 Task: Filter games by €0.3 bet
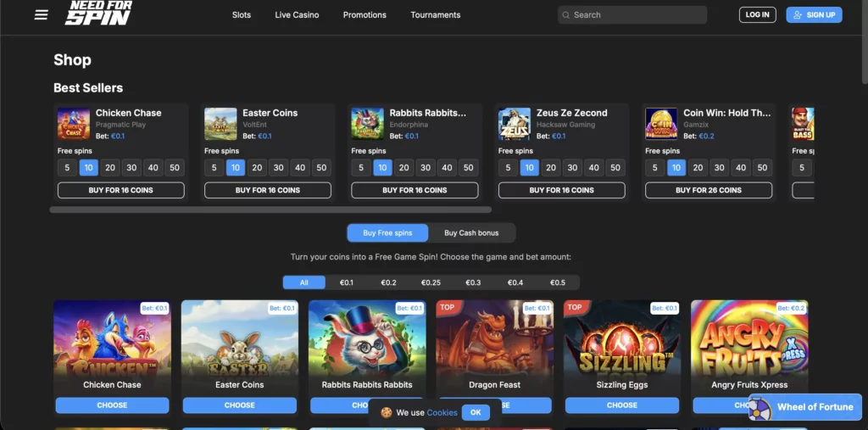tap(473, 282)
